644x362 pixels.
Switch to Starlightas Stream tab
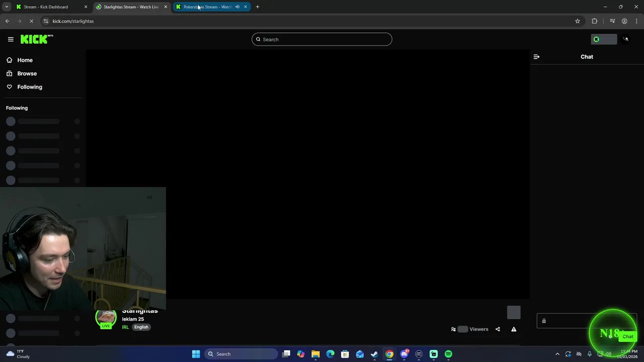click(131, 7)
